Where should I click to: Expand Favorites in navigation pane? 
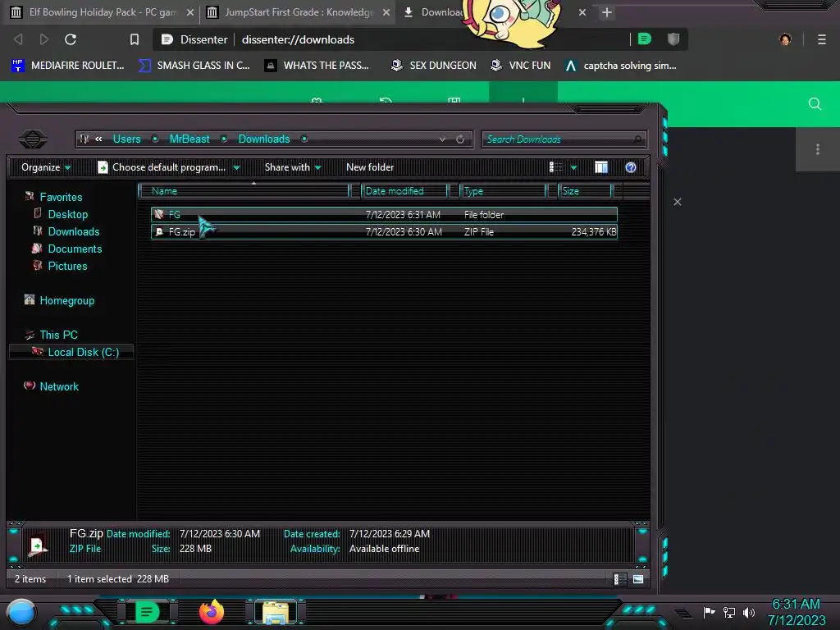pos(61,197)
